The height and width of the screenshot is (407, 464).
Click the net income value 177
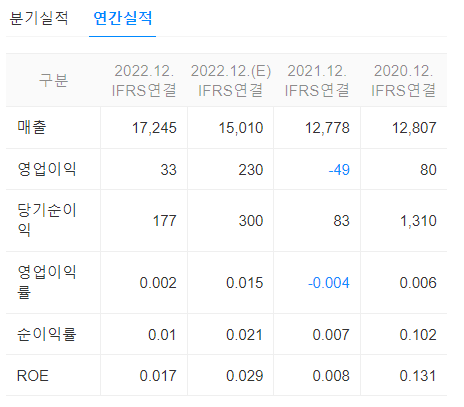pyautogui.click(x=164, y=221)
